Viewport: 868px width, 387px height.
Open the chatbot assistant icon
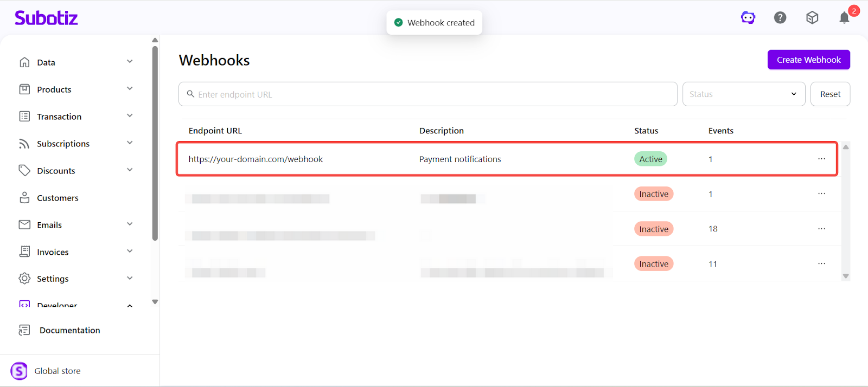pos(748,18)
